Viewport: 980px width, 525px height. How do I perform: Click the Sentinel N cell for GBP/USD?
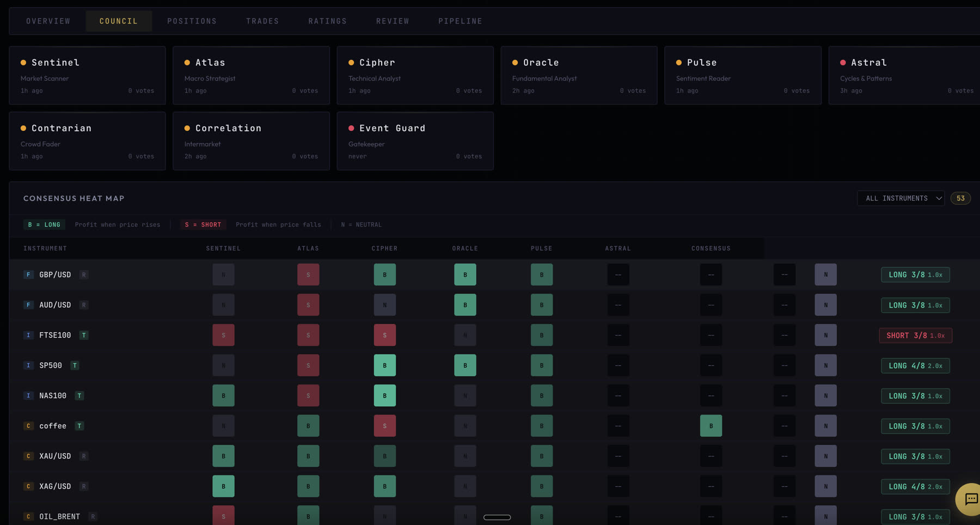223,274
